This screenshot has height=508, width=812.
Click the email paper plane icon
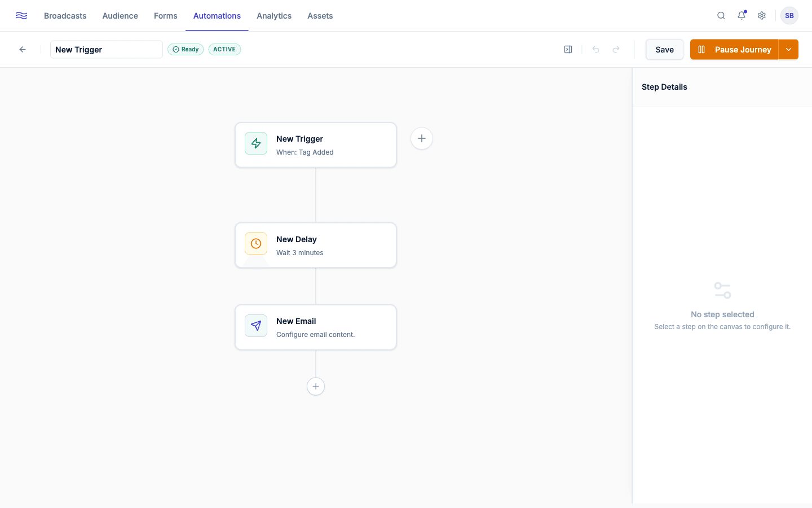click(x=256, y=326)
